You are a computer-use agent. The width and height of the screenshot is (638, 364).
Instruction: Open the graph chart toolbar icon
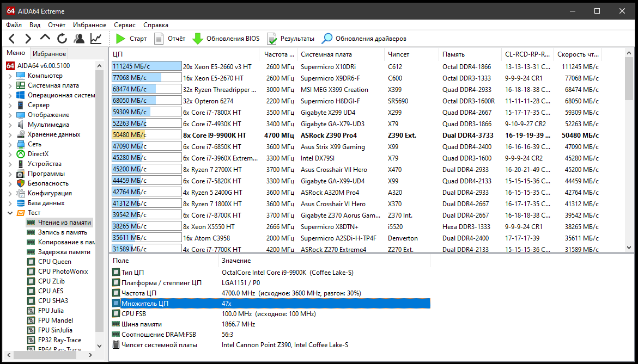click(96, 39)
